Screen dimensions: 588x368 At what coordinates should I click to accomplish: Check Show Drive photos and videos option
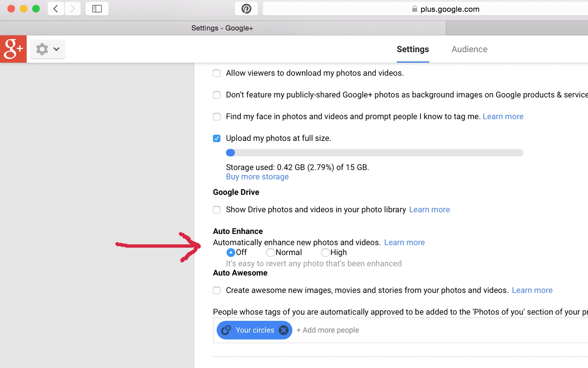[x=217, y=210]
